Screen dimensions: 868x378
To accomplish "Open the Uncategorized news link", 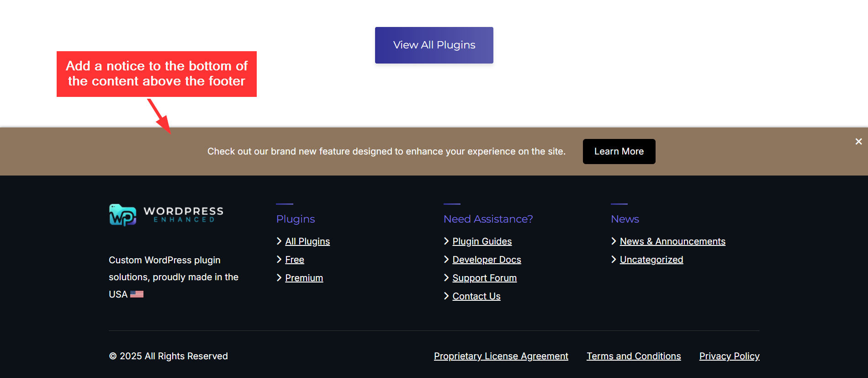I will pyautogui.click(x=651, y=260).
